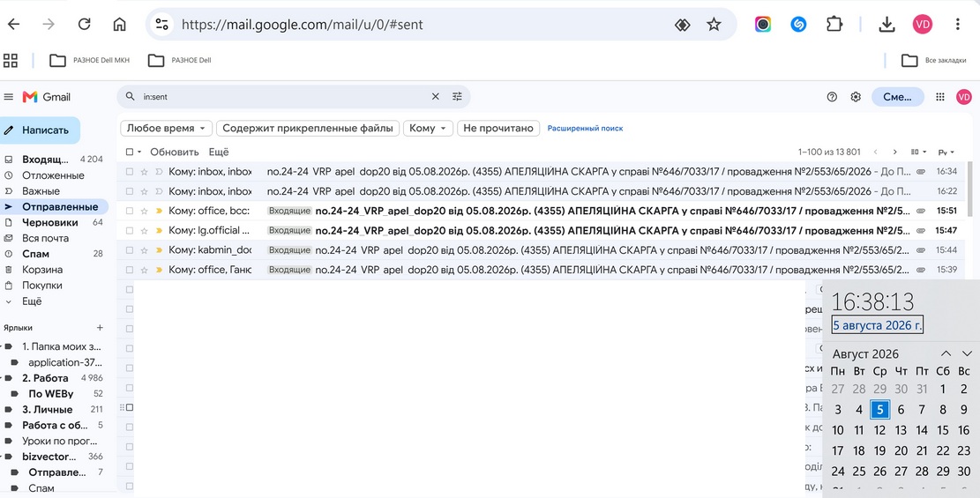Toggle the select-all messages checkbox
This screenshot has height=498, width=980.
coord(130,152)
